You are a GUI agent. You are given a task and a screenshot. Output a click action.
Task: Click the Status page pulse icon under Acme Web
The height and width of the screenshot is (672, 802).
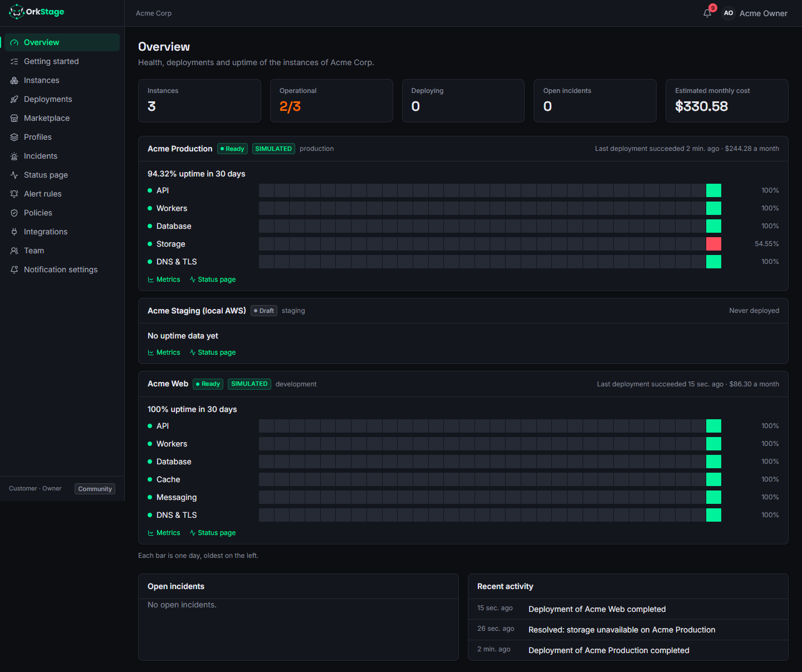193,533
